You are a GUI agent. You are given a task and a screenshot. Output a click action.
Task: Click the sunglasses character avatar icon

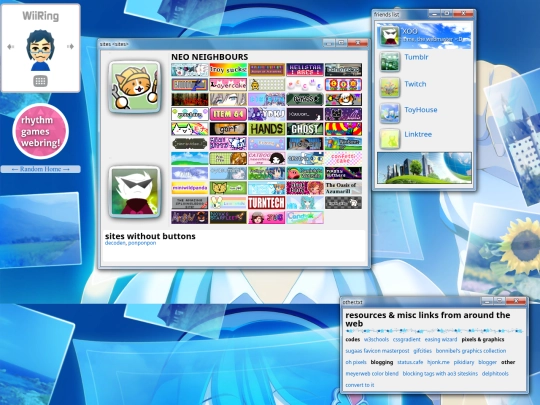(x=135, y=192)
